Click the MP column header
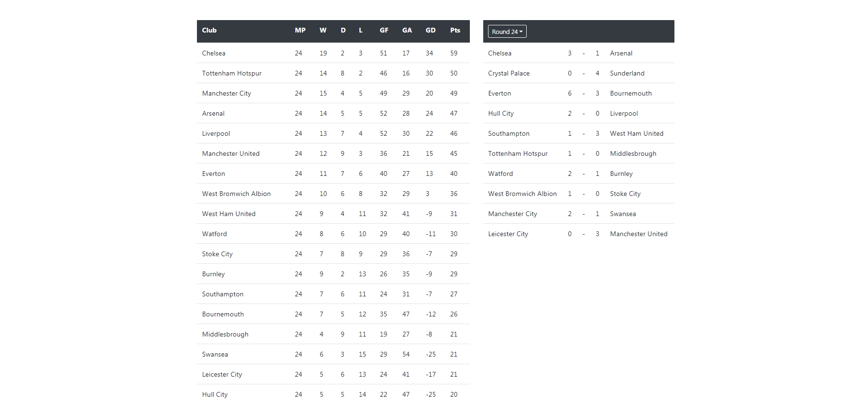Screen dimensions: 868x402 [300, 30]
